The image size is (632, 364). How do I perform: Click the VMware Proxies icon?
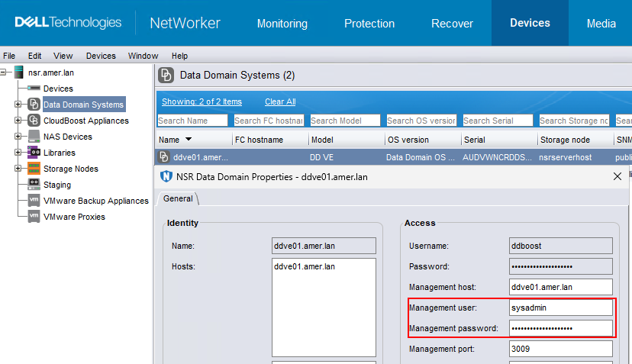click(34, 217)
